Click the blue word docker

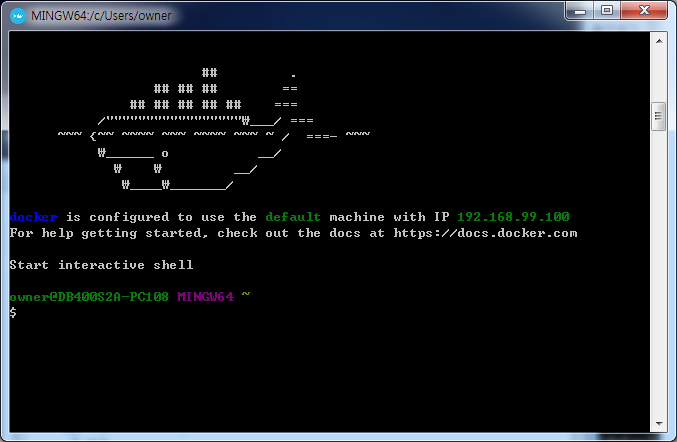point(33,217)
